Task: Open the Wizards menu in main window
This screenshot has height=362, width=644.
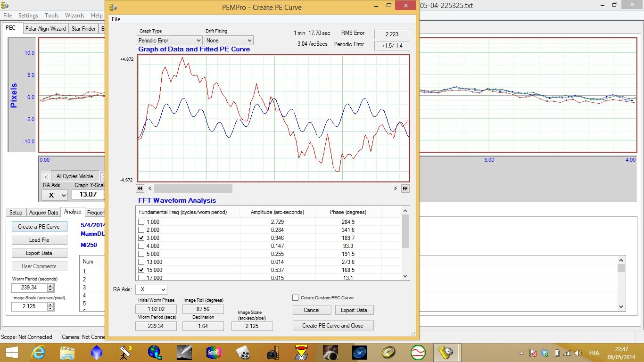Action: 74,16
